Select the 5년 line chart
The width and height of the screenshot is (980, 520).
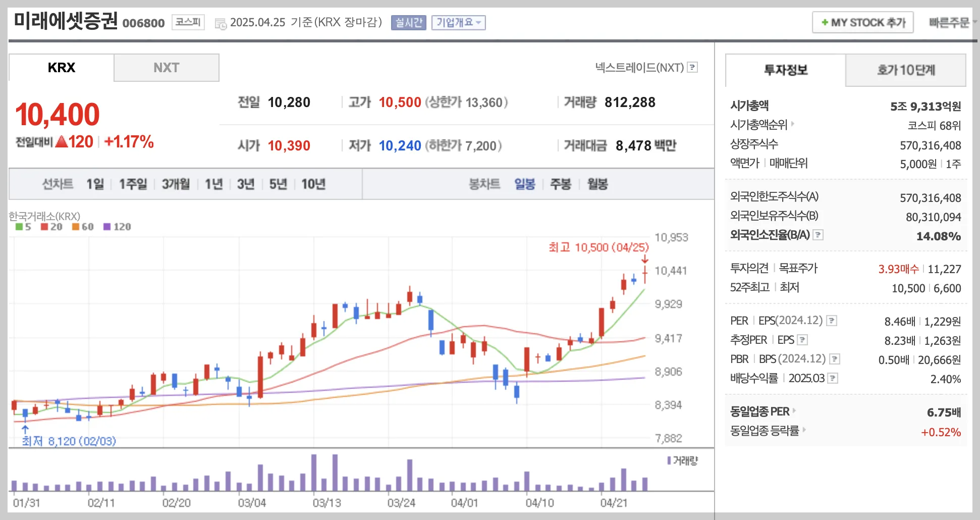(x=278, y=184)
